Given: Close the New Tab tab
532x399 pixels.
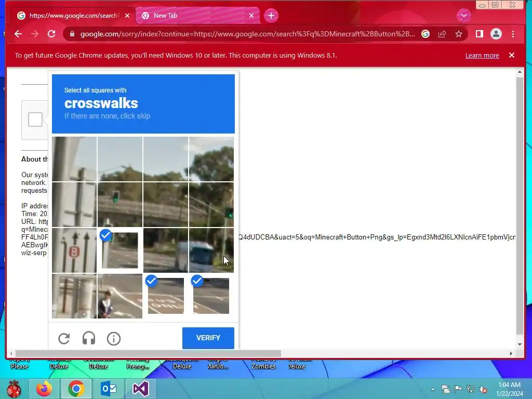Looking at the screenshot, I should tap(251, 16).
